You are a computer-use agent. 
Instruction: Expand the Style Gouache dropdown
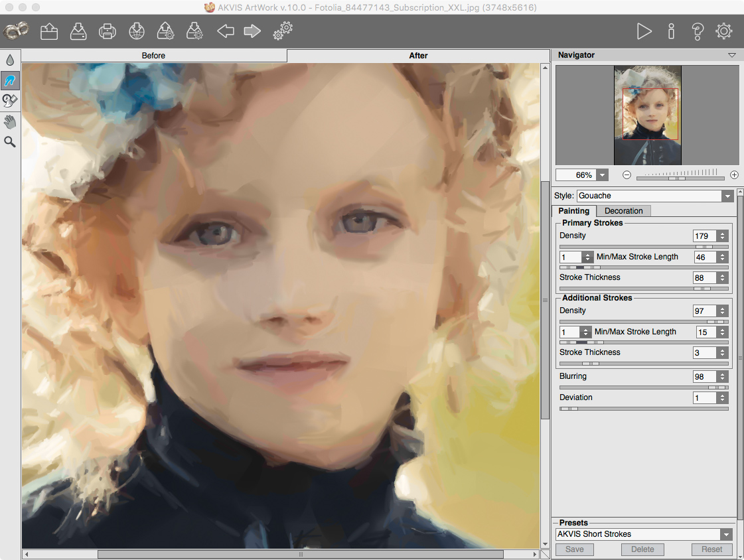click(727, 196)
